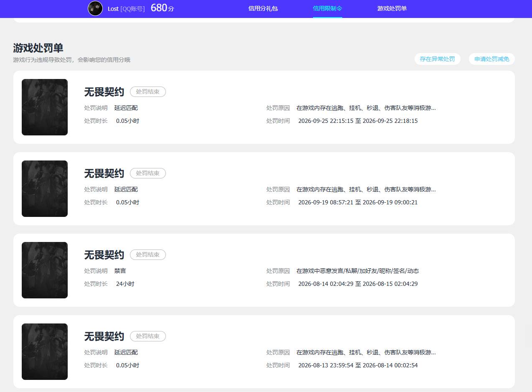Viewport: 532px width, 392px height.
Task: Click the 禁言 penalty description
Action: [120, 271]
